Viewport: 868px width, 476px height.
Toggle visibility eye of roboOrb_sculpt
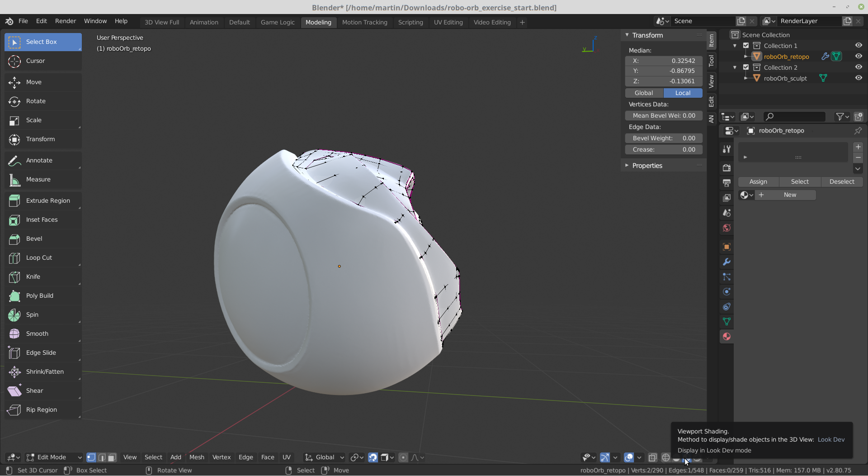(x=859, y=78)
